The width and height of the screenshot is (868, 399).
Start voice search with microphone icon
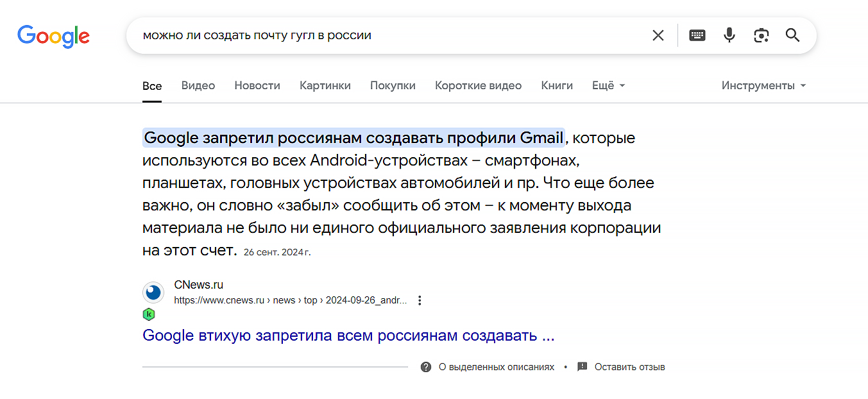(729, 35)
